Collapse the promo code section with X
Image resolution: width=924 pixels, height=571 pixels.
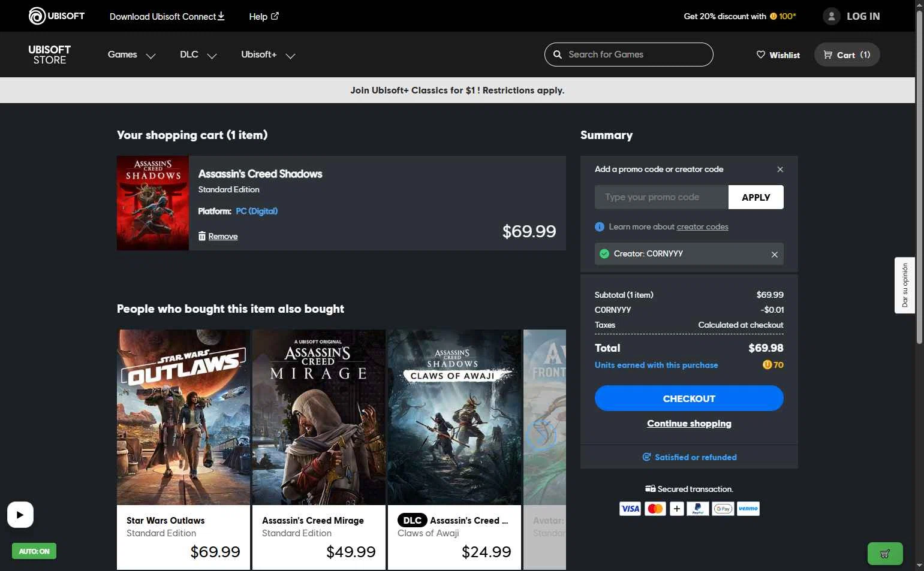[x=780, y=170]
